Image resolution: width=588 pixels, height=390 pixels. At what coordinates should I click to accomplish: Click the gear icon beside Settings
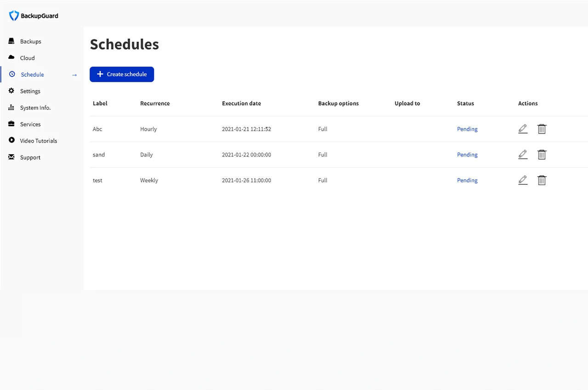point(11,91)
